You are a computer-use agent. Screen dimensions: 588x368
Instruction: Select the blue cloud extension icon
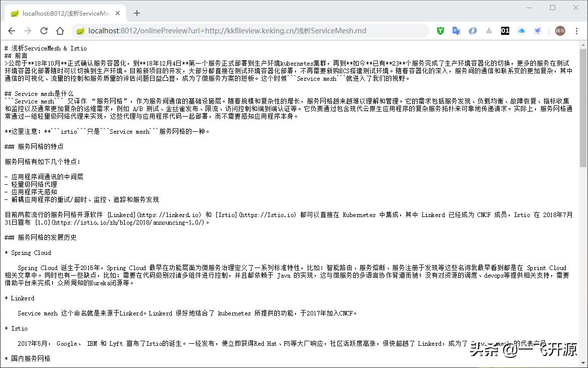tap(521, 31)
